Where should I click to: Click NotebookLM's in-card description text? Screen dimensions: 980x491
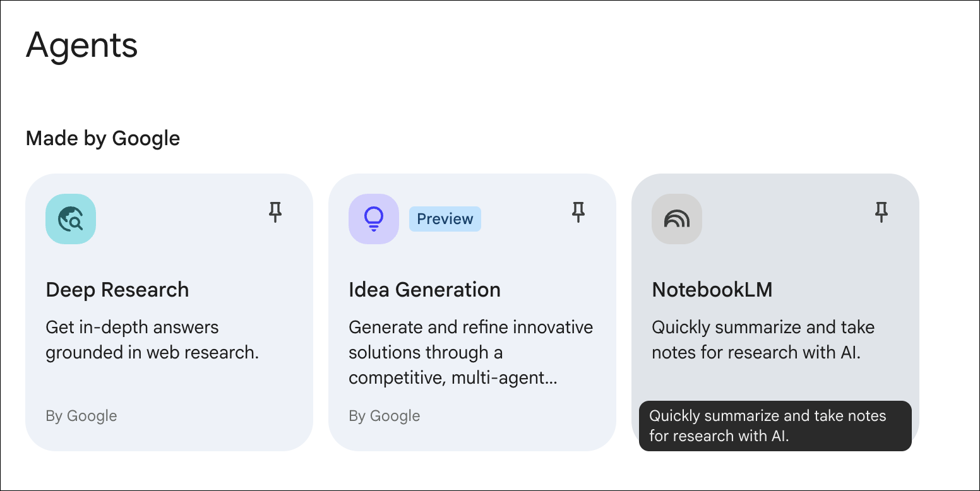coord(763,340)
